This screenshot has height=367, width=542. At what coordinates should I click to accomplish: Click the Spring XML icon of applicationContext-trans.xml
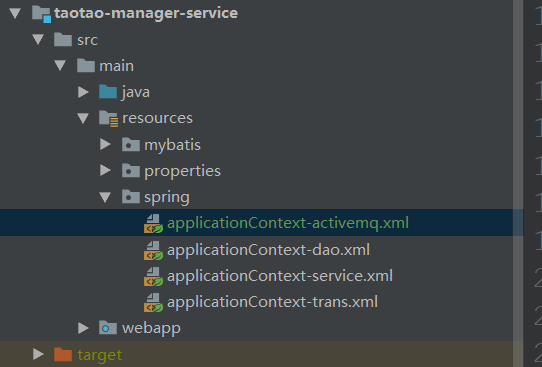point(153,302)
